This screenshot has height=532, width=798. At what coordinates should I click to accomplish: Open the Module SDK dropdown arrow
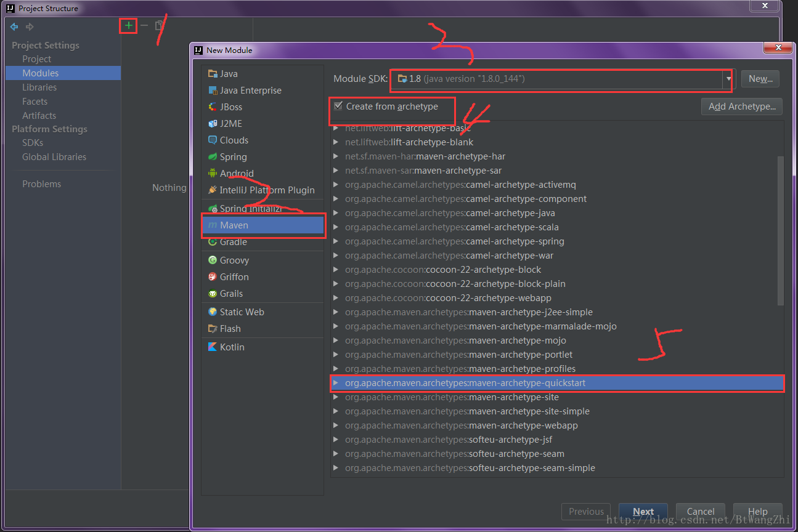point(729,79)
